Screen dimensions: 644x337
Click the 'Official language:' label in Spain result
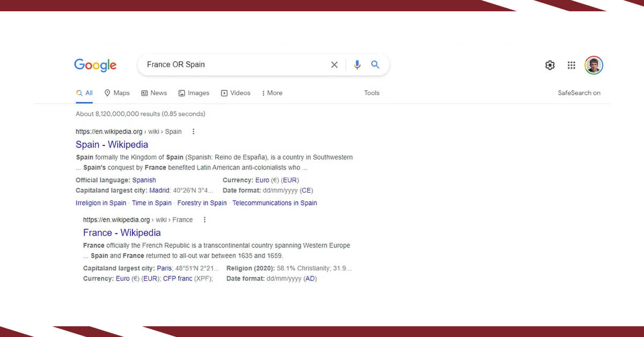103,180
